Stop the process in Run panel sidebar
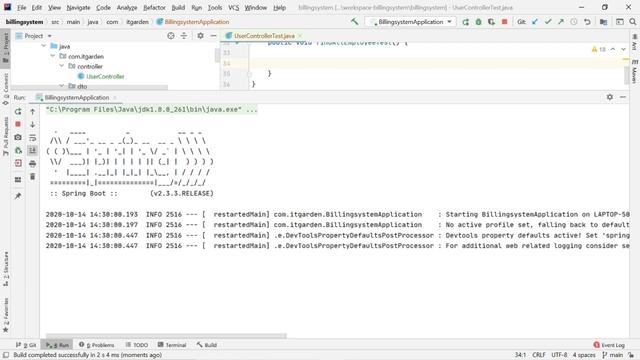 18,124
